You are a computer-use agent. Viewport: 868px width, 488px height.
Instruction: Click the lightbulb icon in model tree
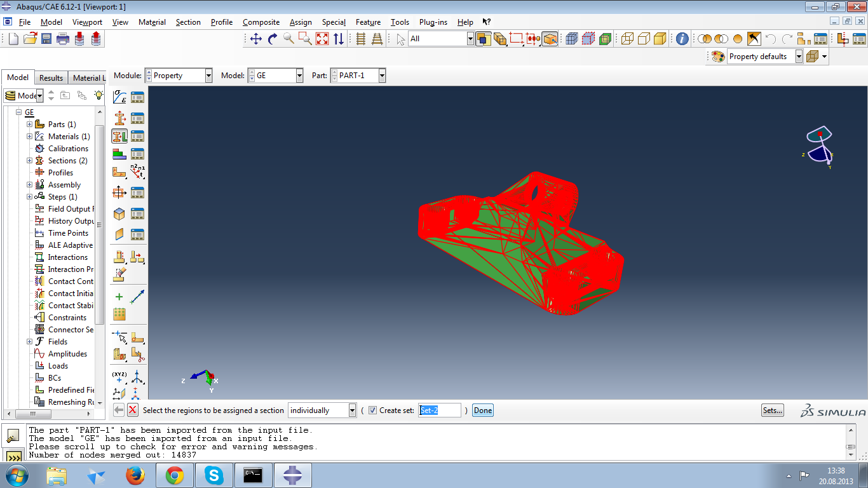(x=98, y=95)
